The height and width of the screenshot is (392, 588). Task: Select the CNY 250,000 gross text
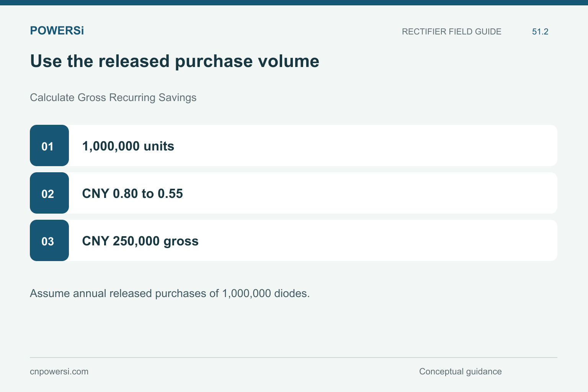tap(140, 241)
